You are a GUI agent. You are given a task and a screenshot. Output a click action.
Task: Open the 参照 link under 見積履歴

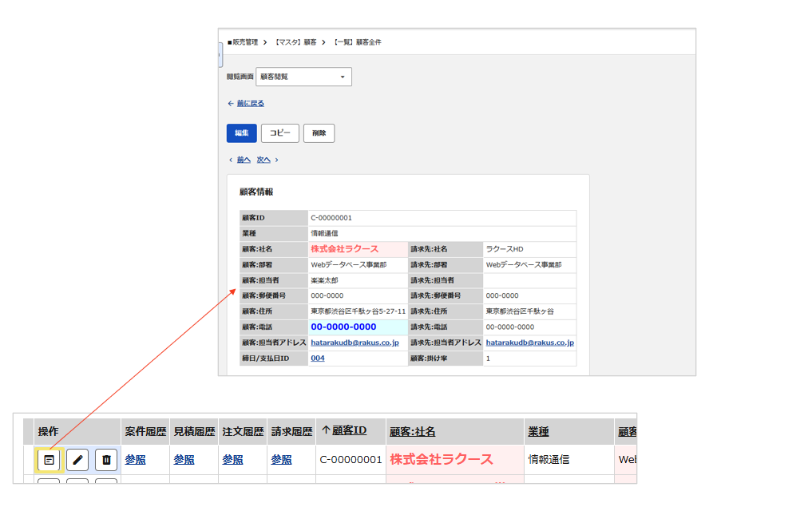click(184, 460)
